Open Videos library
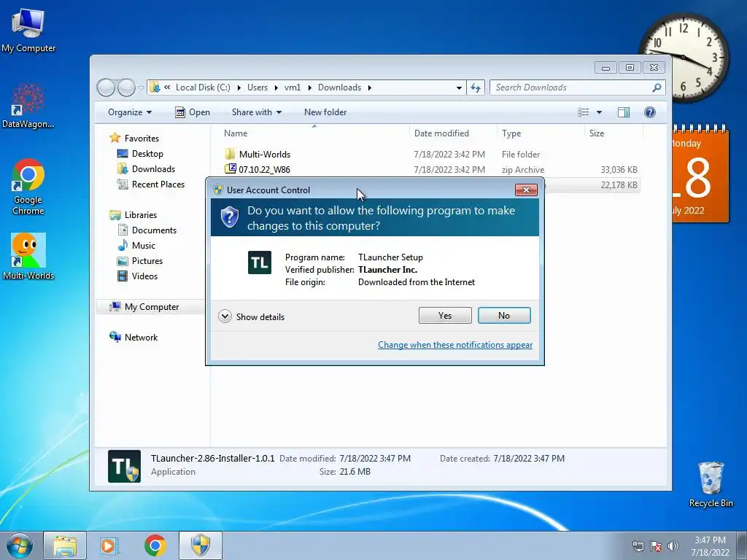This screenshot has width=747, height=560. [x=144, y=276]
